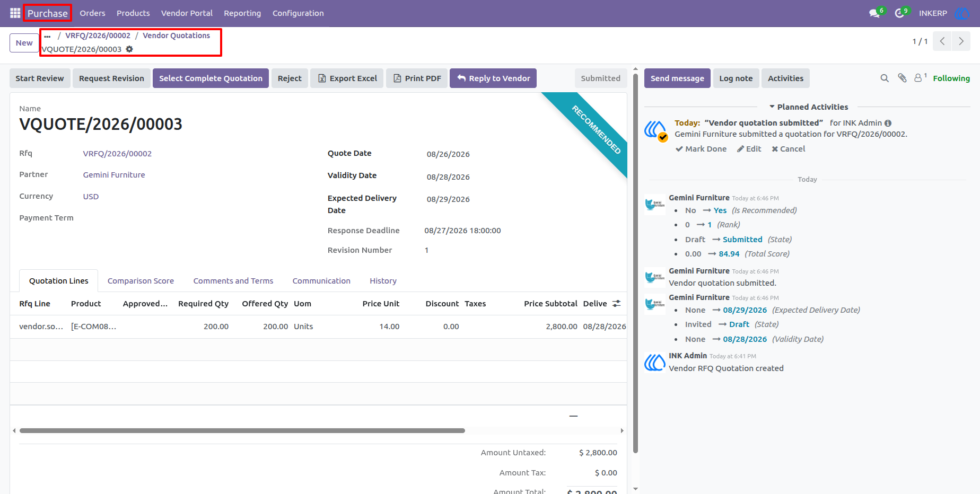
Task: Click the Send message button
Action: pos(677,78)
